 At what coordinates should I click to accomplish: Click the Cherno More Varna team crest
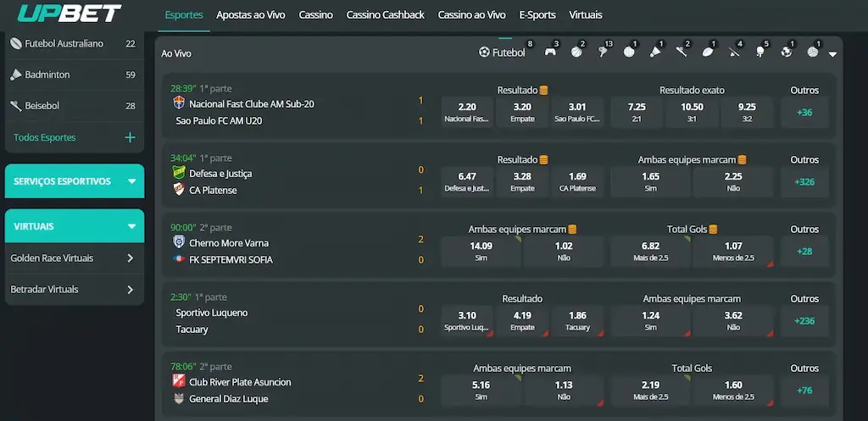coord(178,242)
